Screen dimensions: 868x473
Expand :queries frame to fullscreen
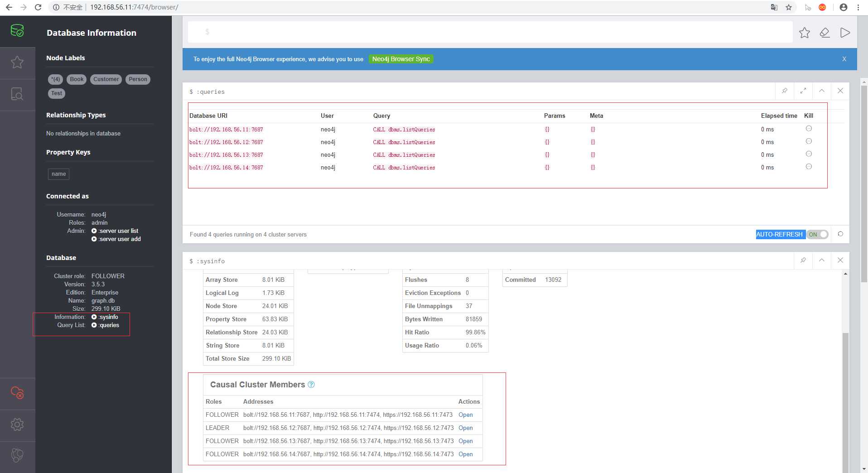click(803, 91)
